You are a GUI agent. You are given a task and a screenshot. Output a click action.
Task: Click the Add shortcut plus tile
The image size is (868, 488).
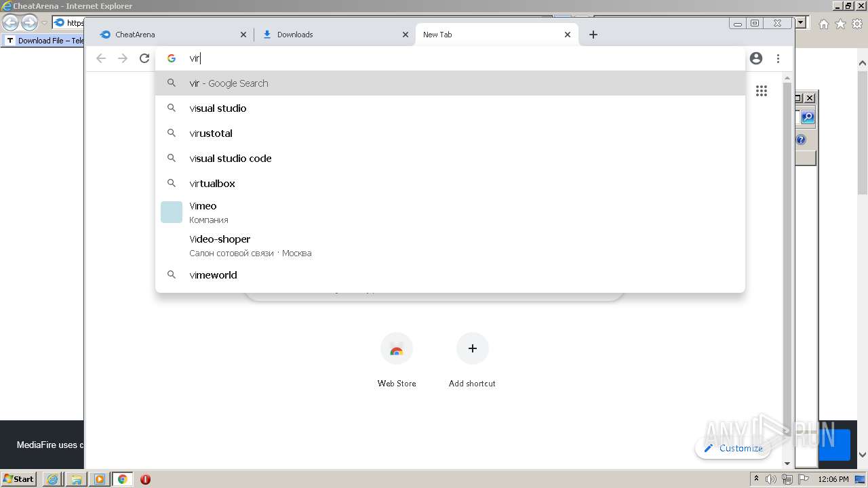(x=473, y=361)
